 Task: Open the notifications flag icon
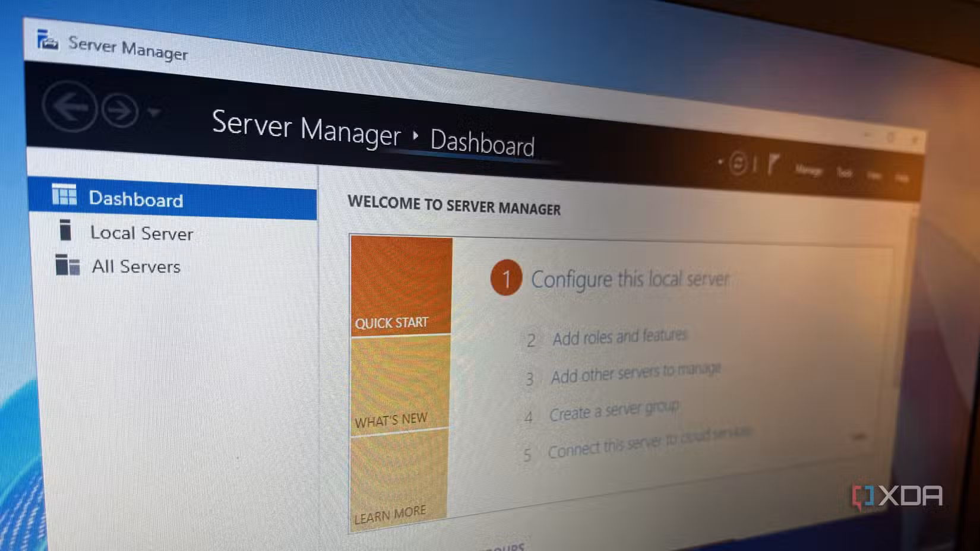[773, 164]
